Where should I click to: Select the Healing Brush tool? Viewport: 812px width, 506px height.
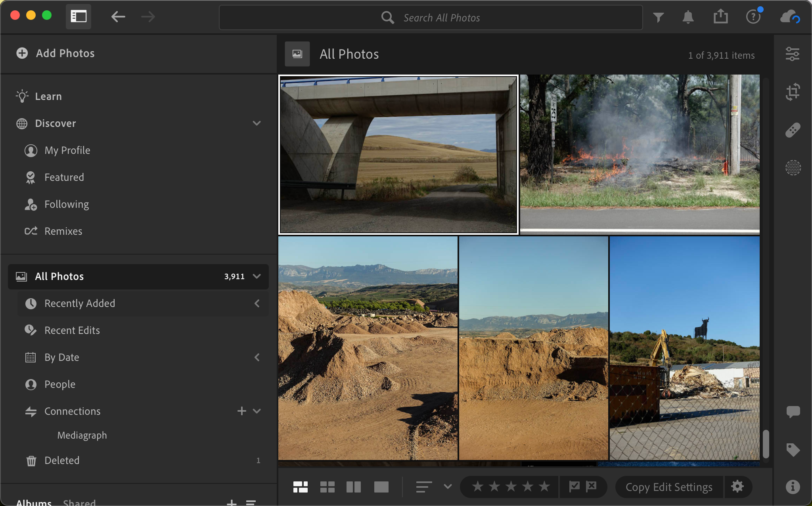(x=792, y=130)
